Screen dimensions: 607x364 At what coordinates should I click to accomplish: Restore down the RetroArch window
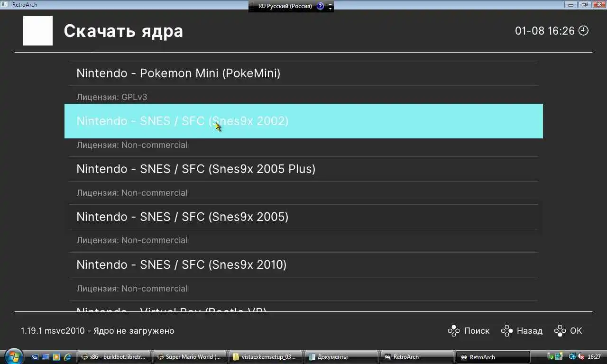point(584,5)
